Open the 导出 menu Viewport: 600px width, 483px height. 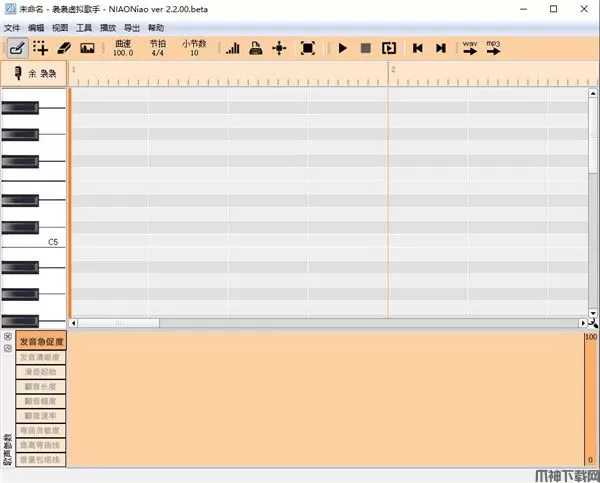click(132, 28)
